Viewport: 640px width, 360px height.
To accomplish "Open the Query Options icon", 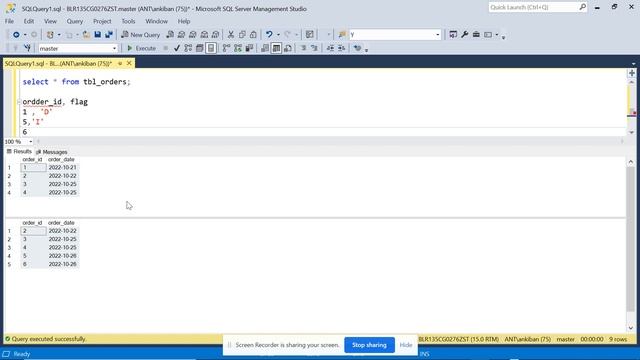I will (x=200, y=48).
